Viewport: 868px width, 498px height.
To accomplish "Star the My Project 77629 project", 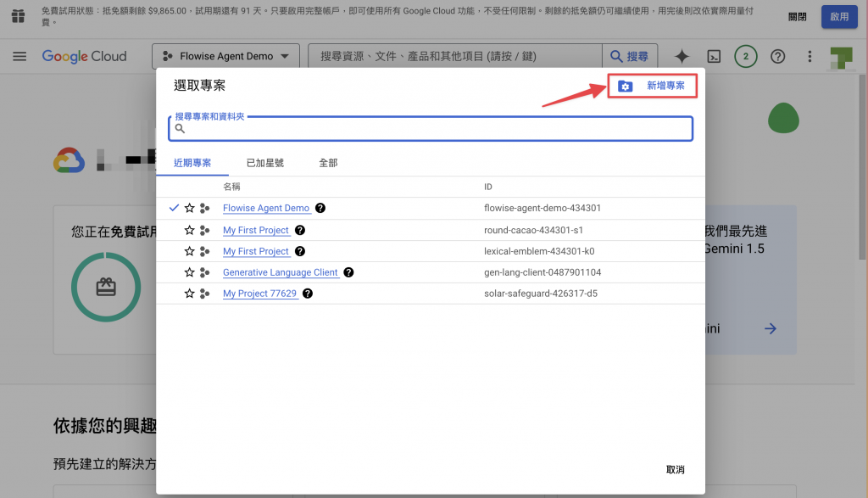I will (x=189, y=293).
